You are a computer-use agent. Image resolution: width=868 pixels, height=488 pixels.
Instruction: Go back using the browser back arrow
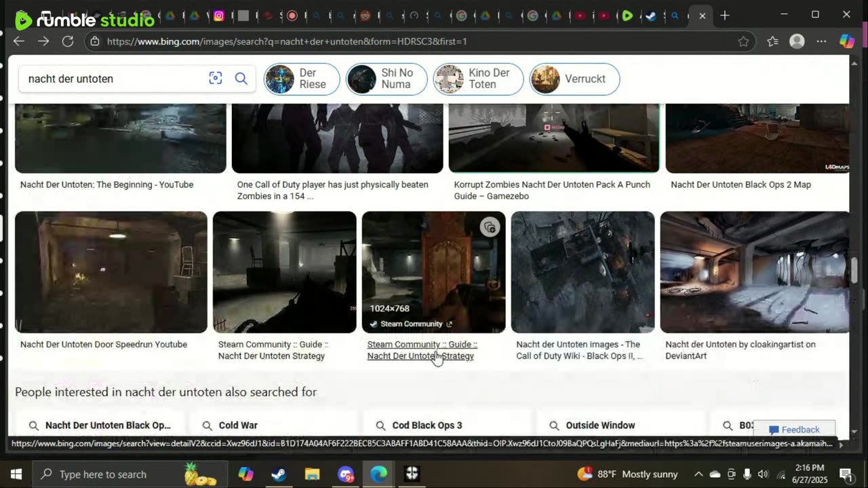19,41
